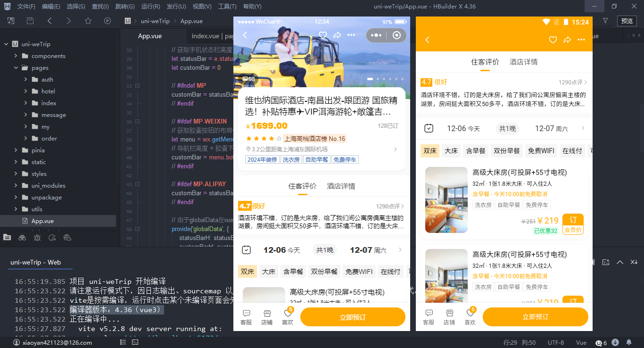
Task: Expand the components folder
Action: (16, 56)
